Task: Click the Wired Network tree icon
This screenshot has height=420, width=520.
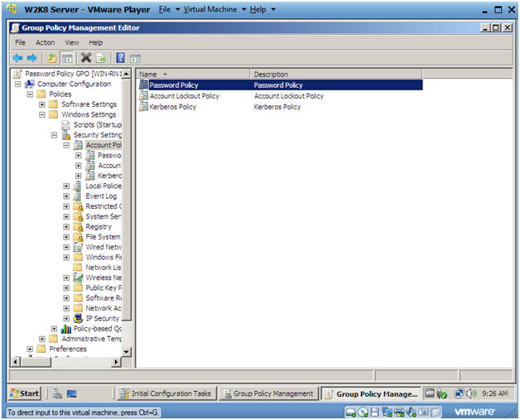Action: point(78,247)
